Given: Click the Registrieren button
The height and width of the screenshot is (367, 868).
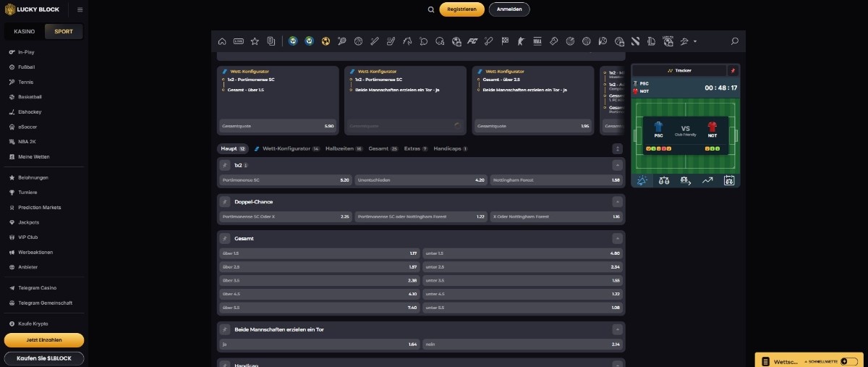Looking at the screenshot, I should point(461,9).
